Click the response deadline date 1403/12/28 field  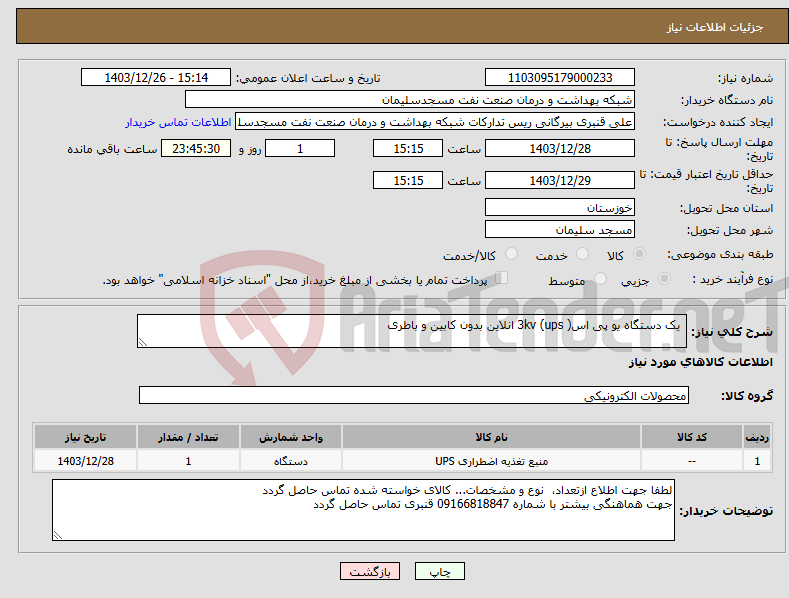pos(560,148)
